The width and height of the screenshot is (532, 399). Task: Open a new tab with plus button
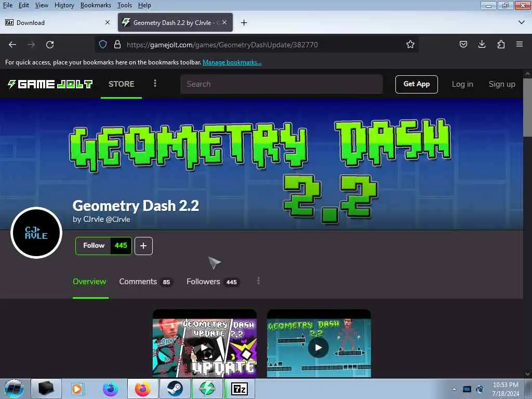[244, 23]
